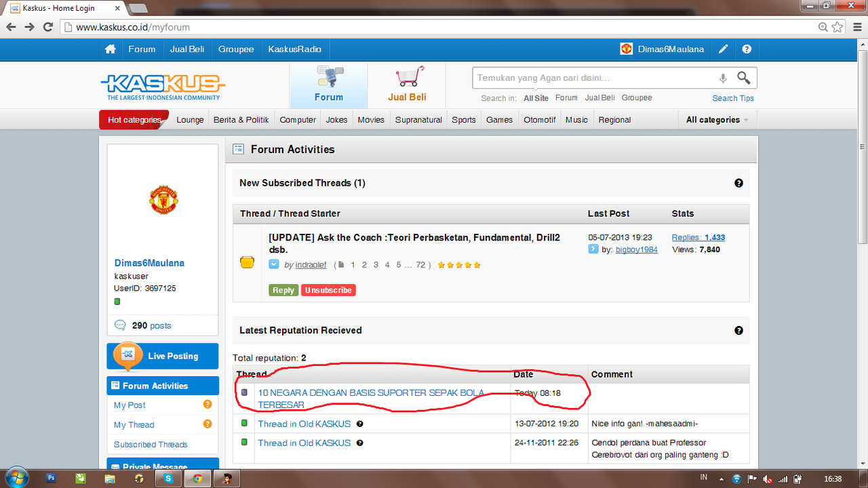
Task: Click the help icon beside New Subscribed Threads
Action: point(738,183)
